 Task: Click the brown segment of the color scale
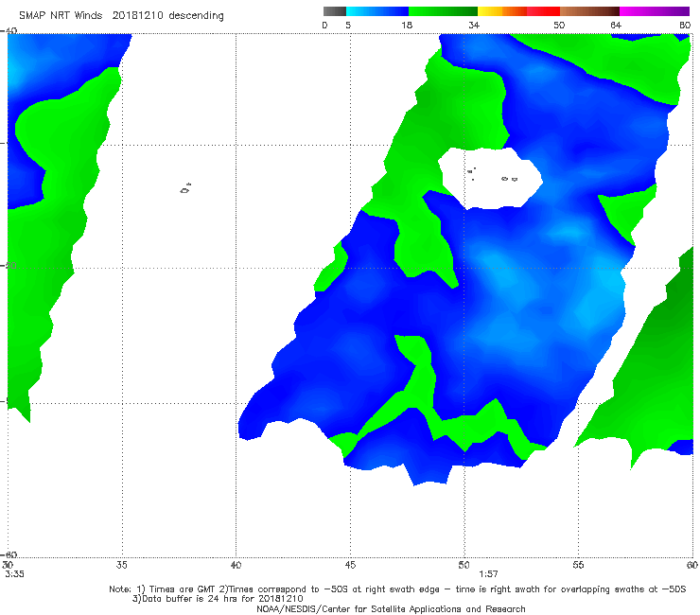[x=589, y=11]
